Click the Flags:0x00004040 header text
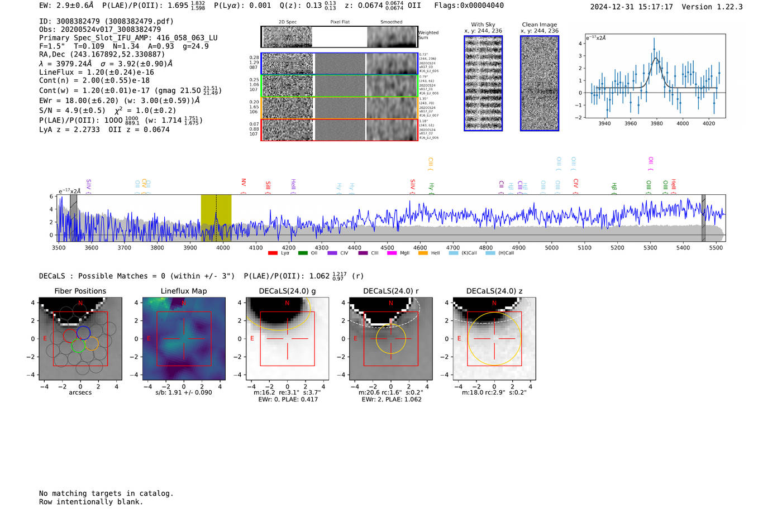 point(469,6)
